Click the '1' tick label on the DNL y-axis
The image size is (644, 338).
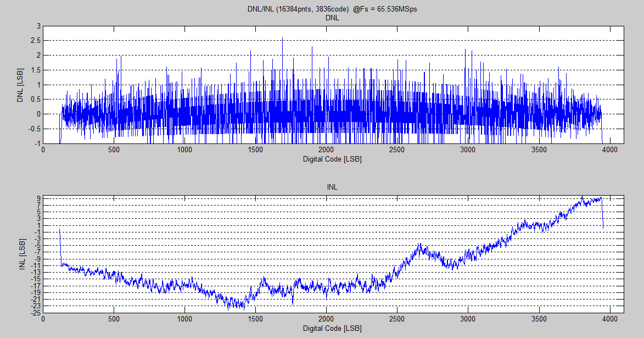point(39,85)
